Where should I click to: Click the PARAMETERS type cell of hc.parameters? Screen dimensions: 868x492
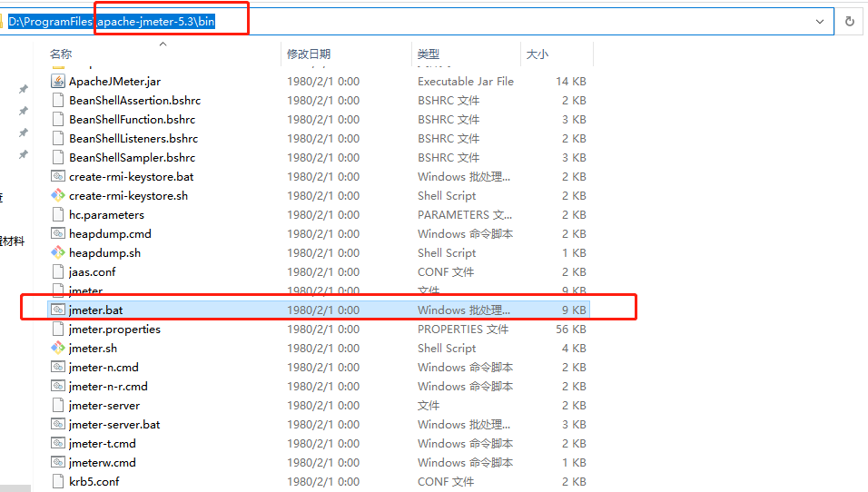(465, 215)
